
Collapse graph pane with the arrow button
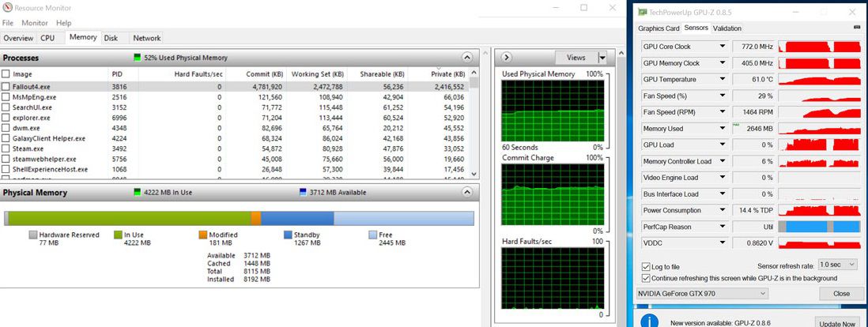coord(507,58)
